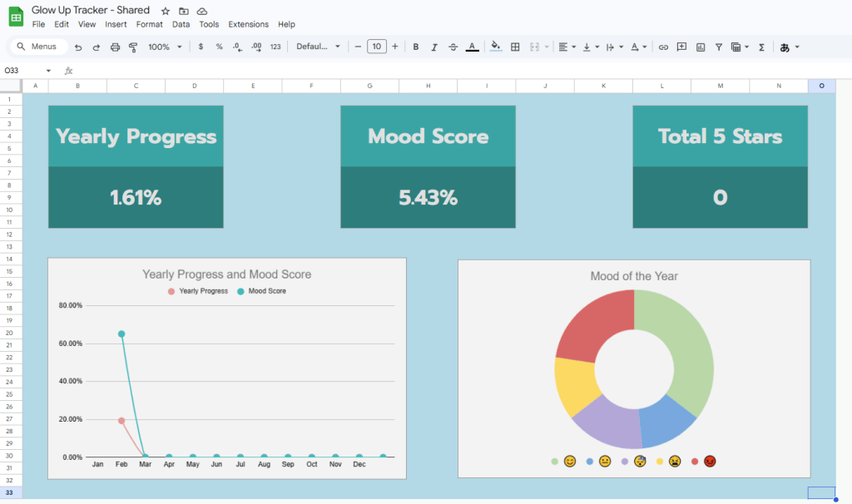This screenshot has width=852, height=504.
Task: Toggle strikethrough formatting
Action: point(453,47)
